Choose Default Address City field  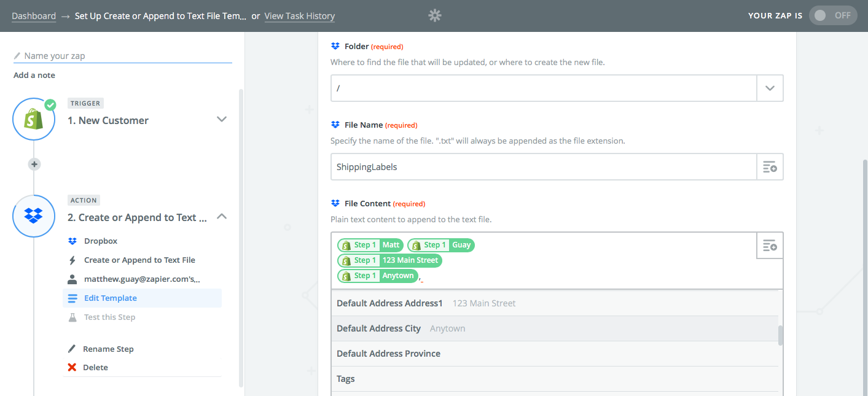(555, 328)
